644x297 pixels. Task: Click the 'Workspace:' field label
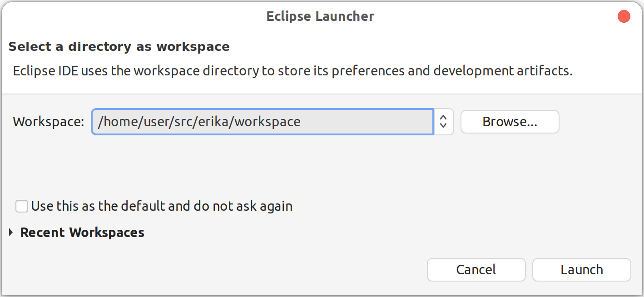point(49,122)
